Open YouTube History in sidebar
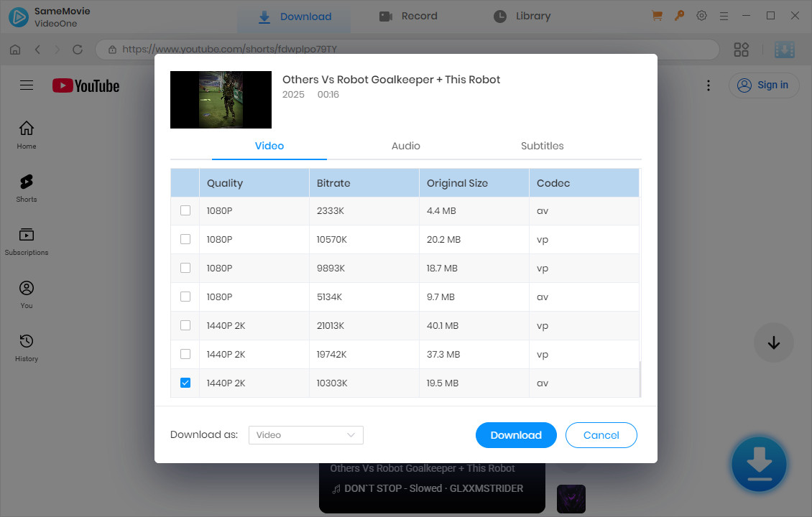 click(27, 348)
